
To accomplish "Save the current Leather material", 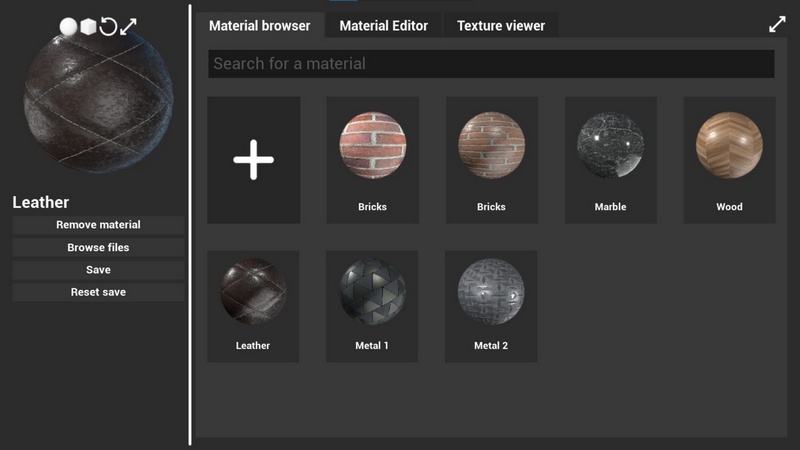I will [98, 270].
